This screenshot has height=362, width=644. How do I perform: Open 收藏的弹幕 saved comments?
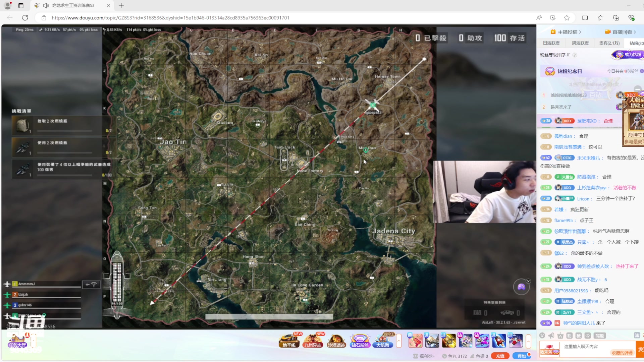[622, 353]
